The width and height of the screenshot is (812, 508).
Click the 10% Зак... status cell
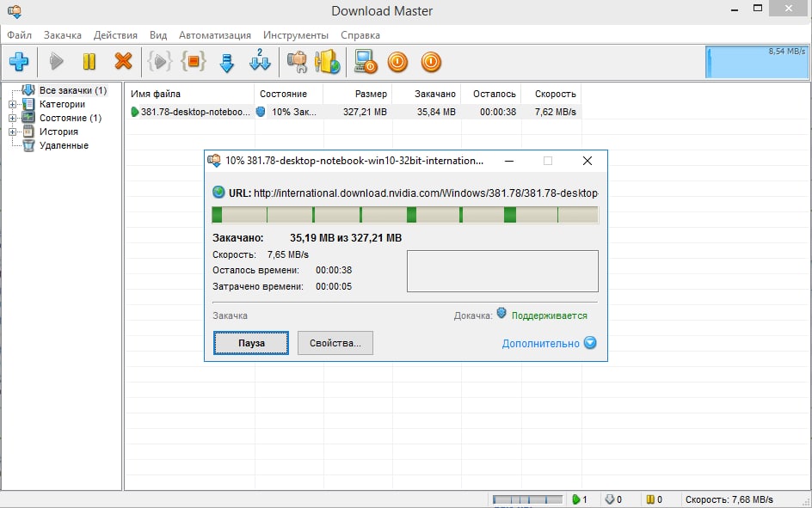(293, 112)
